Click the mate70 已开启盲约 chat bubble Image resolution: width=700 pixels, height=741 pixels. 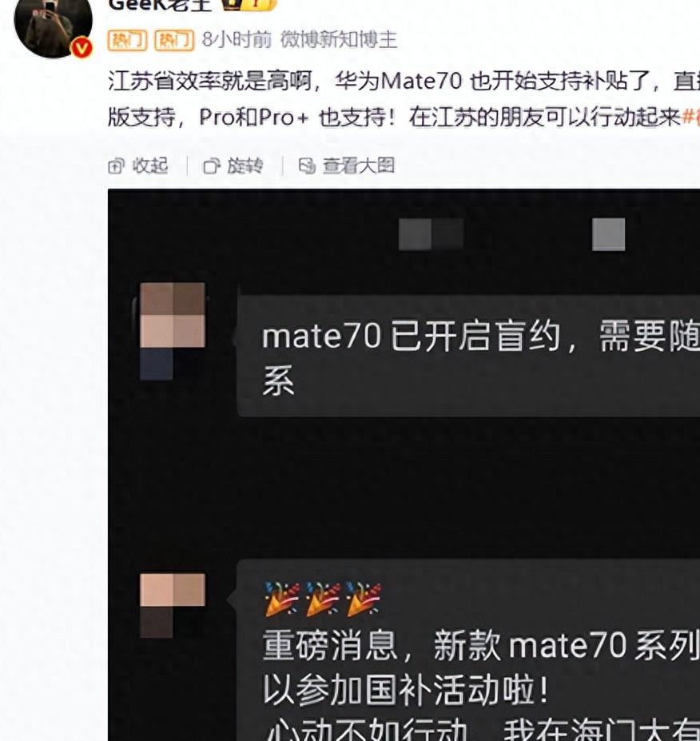(468, 357)
